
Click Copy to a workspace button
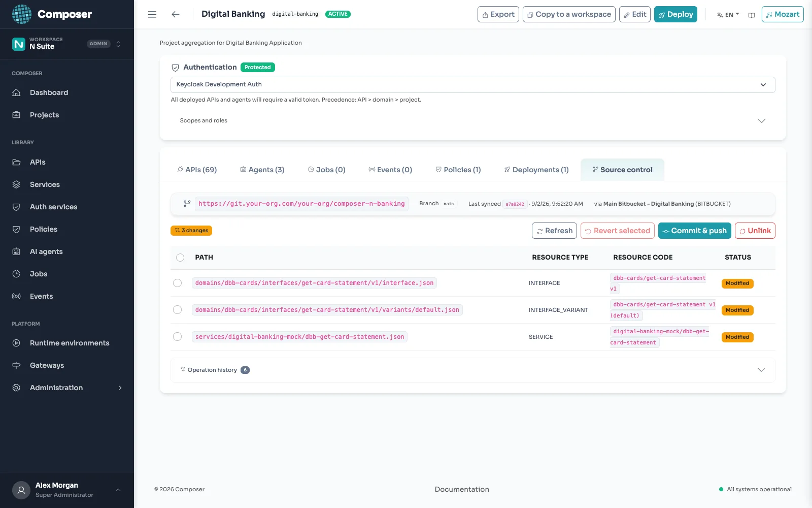tap(569, 14)
